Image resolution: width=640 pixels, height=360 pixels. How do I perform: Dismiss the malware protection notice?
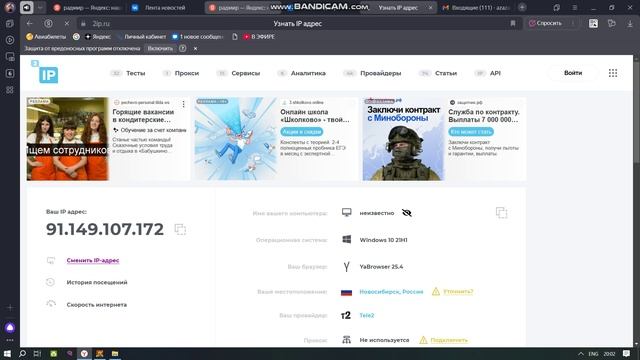(x=195, y=48)
